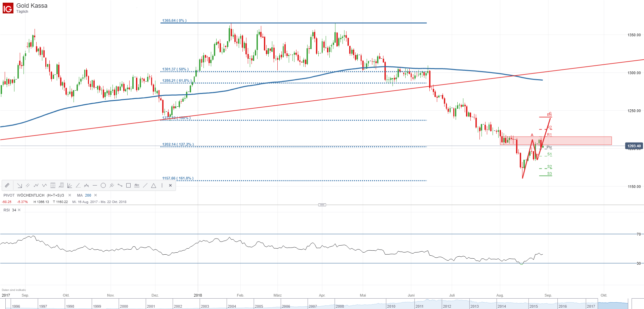Click the RSI 70 level label

(639, 234)
